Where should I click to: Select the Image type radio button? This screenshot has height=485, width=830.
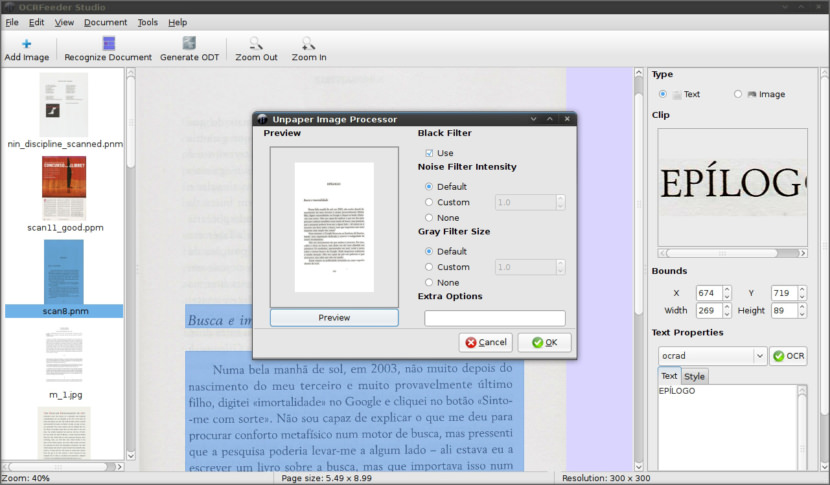(x=738, y=94)
